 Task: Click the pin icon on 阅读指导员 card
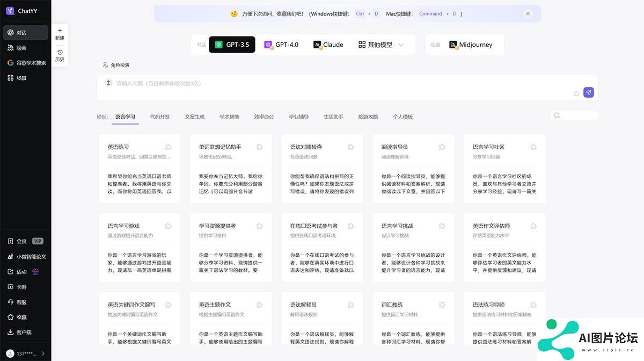pos(442,147)
